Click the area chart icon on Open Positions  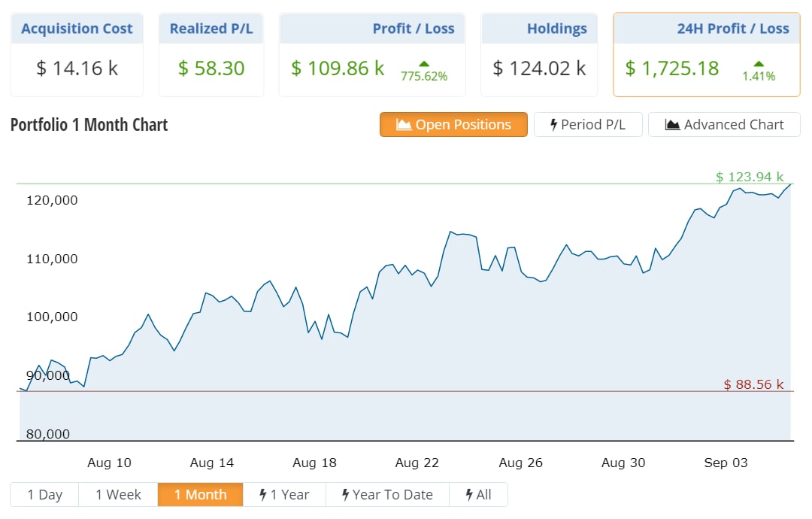tap(404, 125)
